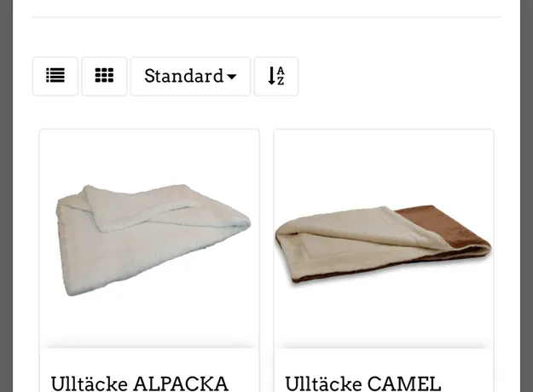Switch to list view layout
This screenshot has height=392, width=533.
(55, 77)
